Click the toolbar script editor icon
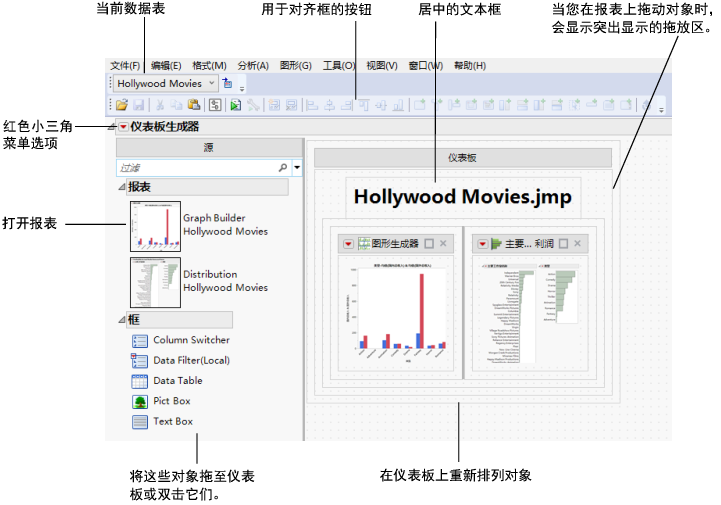 [x=215, y=105]
